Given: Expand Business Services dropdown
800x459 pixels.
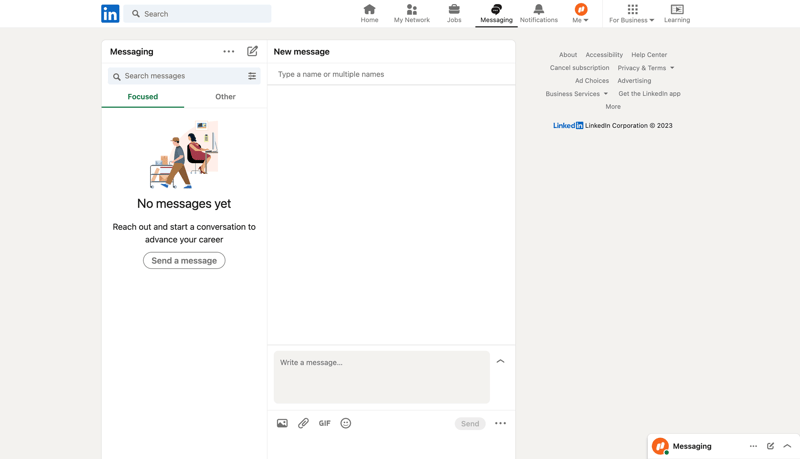Looking at the screenshot, I should (577, 94).
